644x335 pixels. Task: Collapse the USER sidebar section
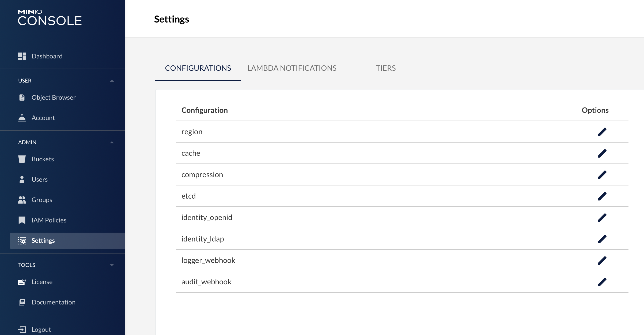tap(112, 81)
